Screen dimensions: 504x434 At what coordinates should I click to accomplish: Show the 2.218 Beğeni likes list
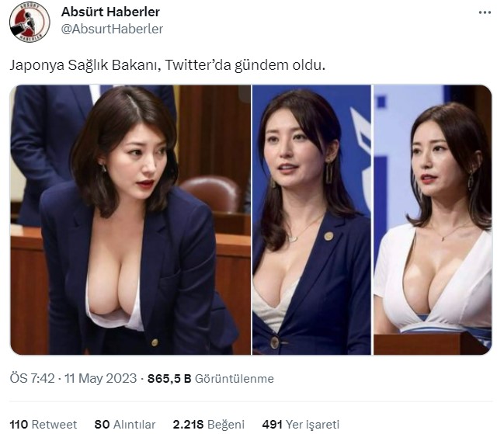click(x=209, y=425)
